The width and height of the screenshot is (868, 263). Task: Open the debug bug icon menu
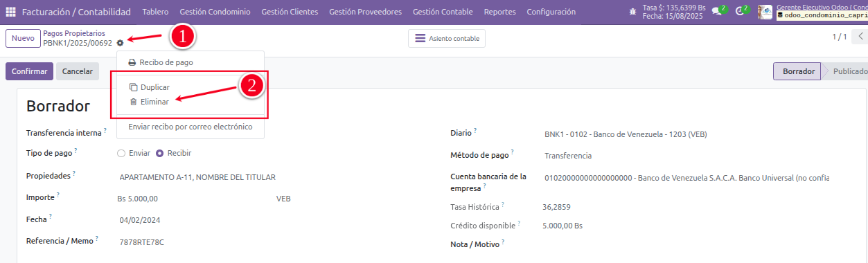[633, 12]
